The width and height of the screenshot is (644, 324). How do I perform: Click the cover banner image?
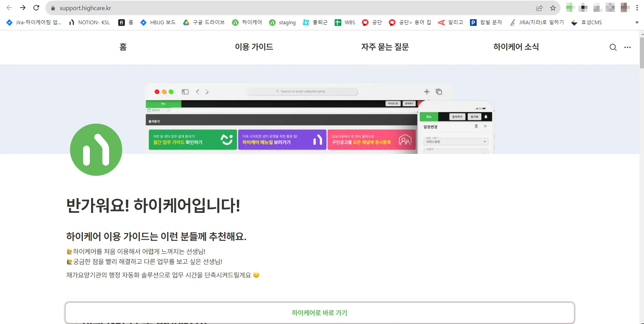319,109
